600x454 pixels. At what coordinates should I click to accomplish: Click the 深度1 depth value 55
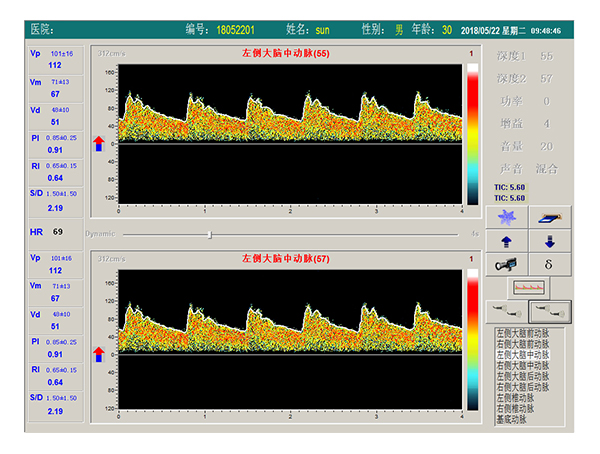[x=546, y=57]
